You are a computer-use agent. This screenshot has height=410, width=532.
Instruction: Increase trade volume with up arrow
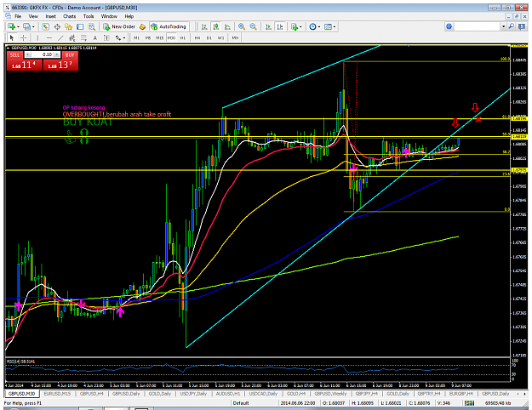point(57,54)
